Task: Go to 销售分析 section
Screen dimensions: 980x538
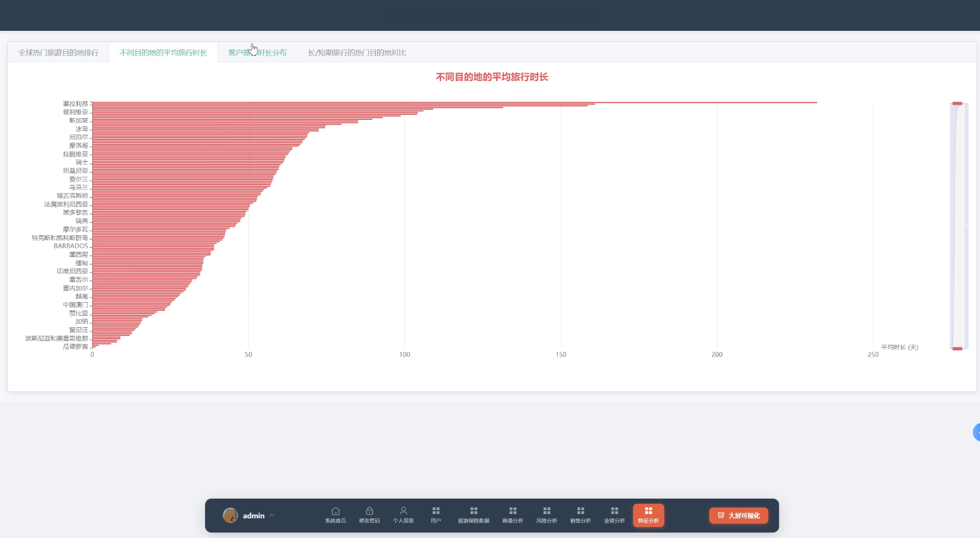Action: pyautogui.click(x=580, y=515)
